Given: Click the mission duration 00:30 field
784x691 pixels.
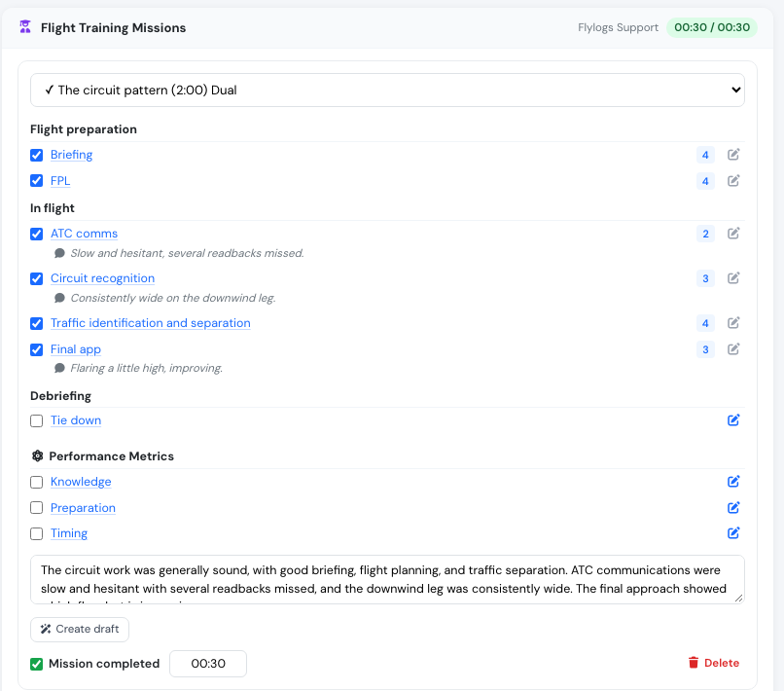Looking at the screenshot, I should [x=208, y=664].
